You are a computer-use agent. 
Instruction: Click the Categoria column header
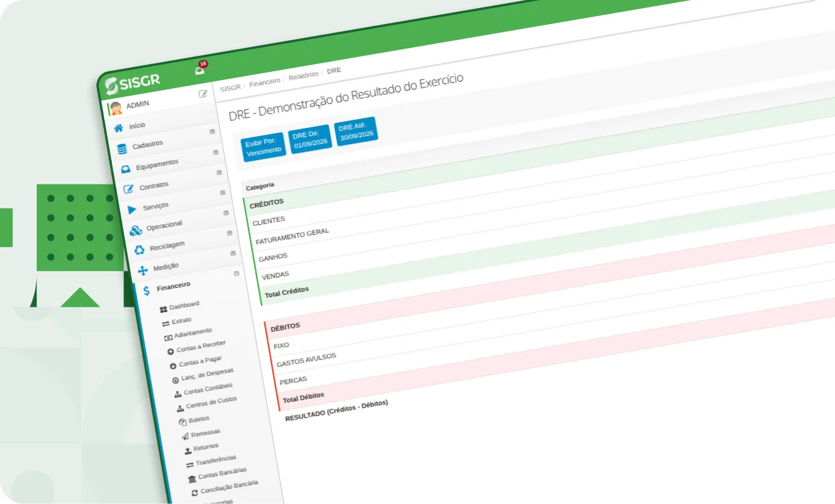click(x=260, y=186)
